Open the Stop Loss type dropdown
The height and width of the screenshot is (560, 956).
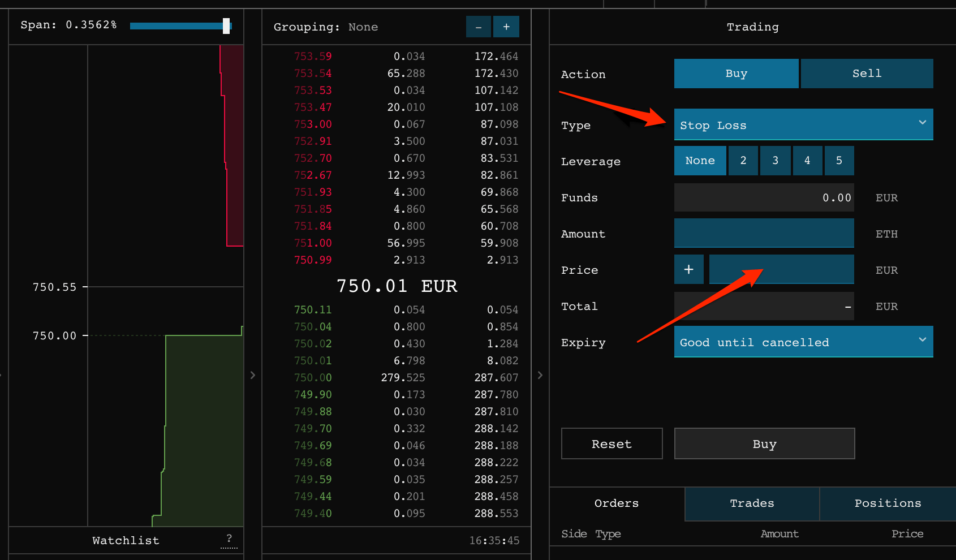point(803,124)
